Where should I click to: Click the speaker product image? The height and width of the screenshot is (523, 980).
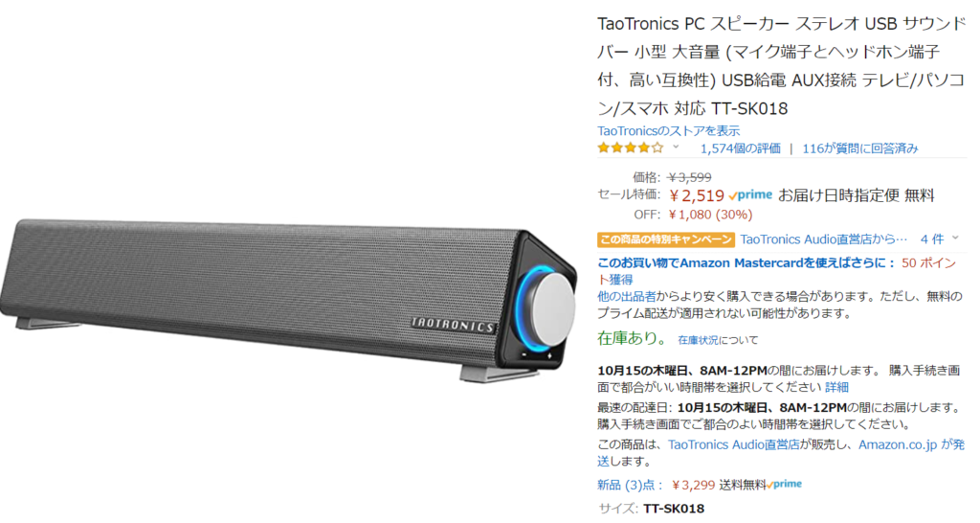pyautogui.click(x=289, y=300)
